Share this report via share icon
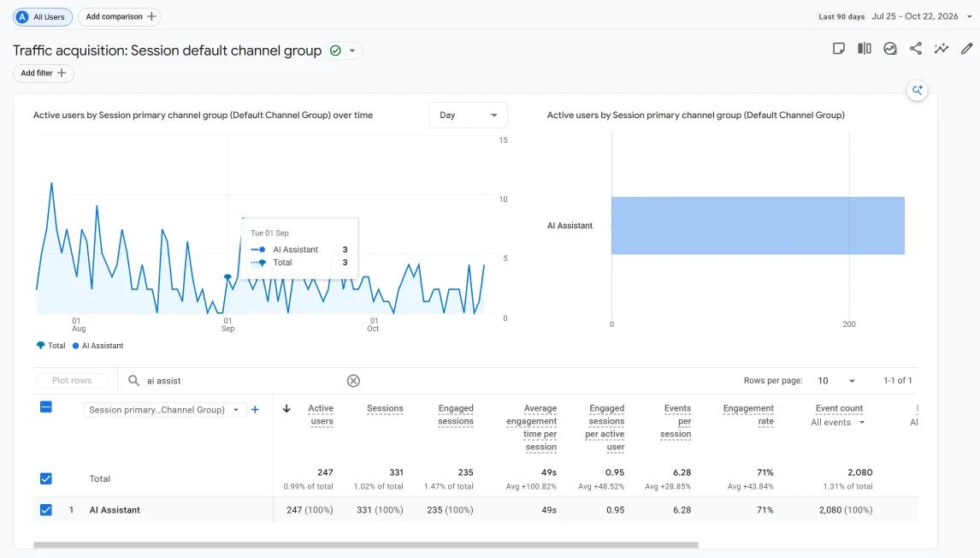 tap(916, 49)
